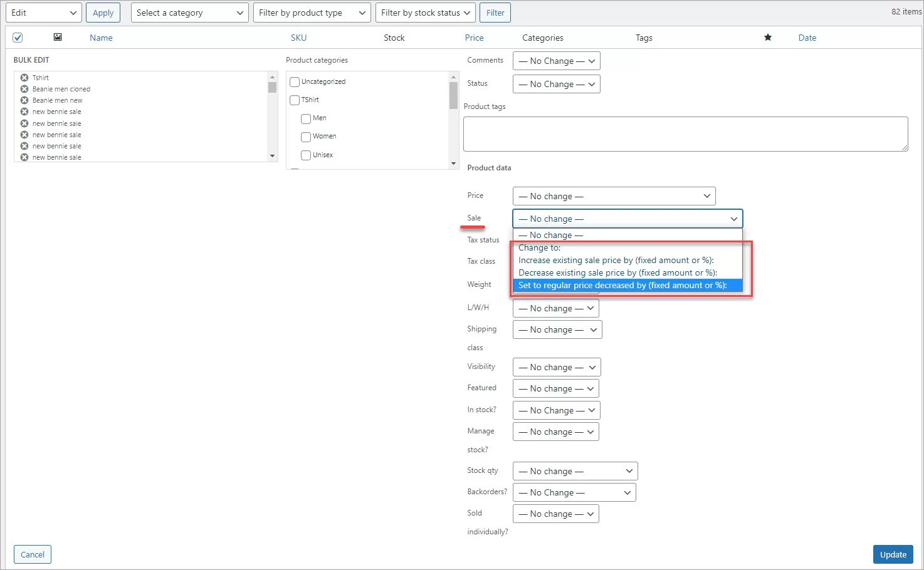Check the Men product category
Screen dimensions: 924x570
(x=305, y=118)
